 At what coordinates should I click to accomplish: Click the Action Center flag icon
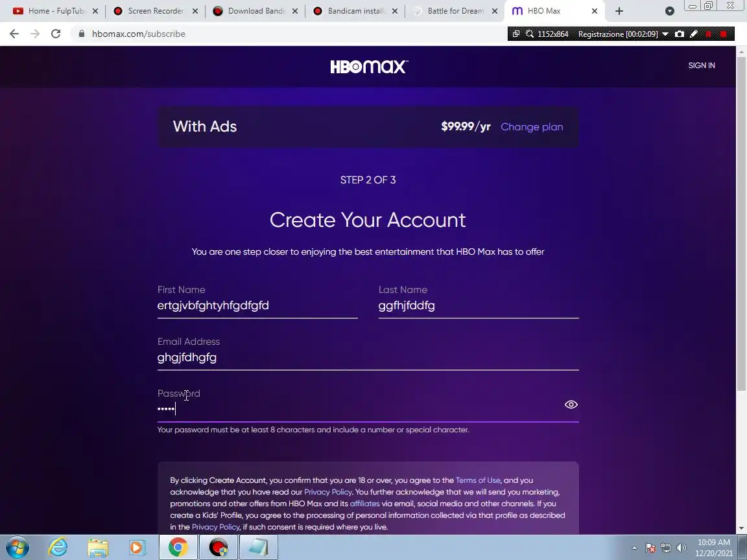tap(650, 548)
